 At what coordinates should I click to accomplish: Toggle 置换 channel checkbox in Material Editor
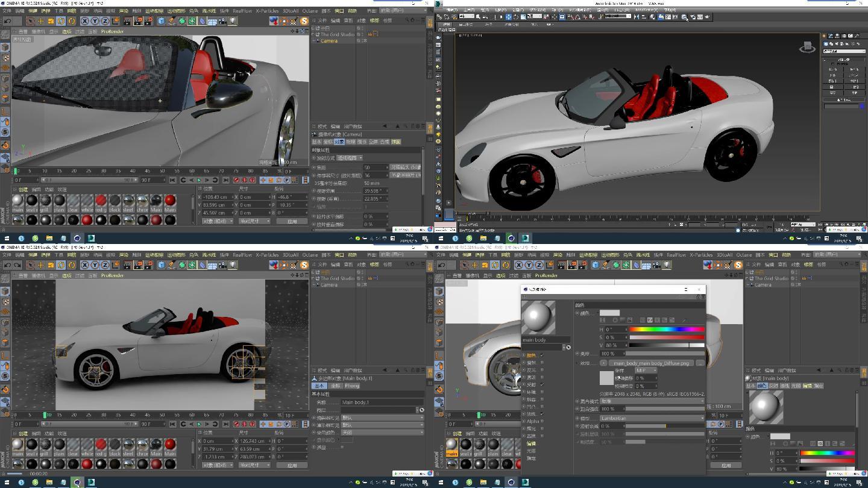(542, 436)
